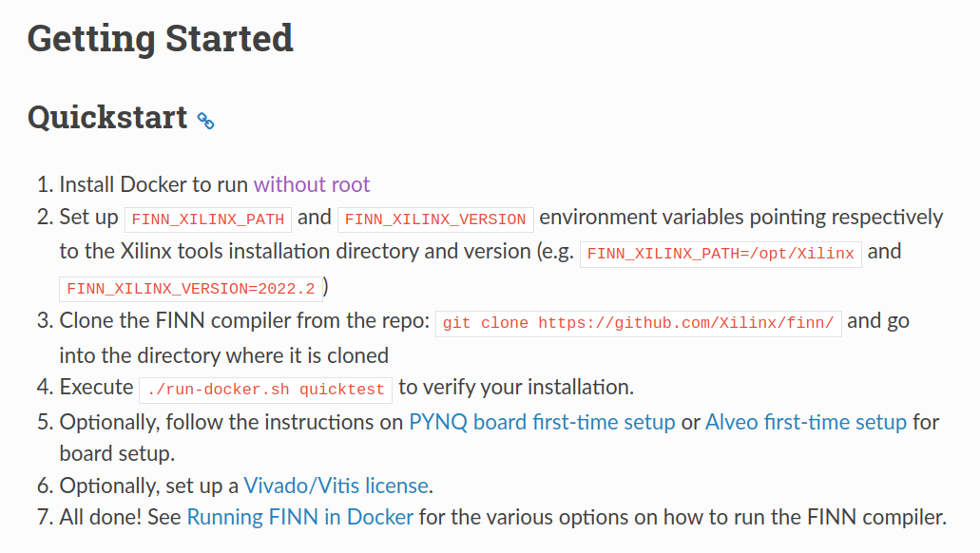The width and height of the screenshot is (980, 553).
Task: Click the "Optionally, set up a" text
Action: [148, 486]
